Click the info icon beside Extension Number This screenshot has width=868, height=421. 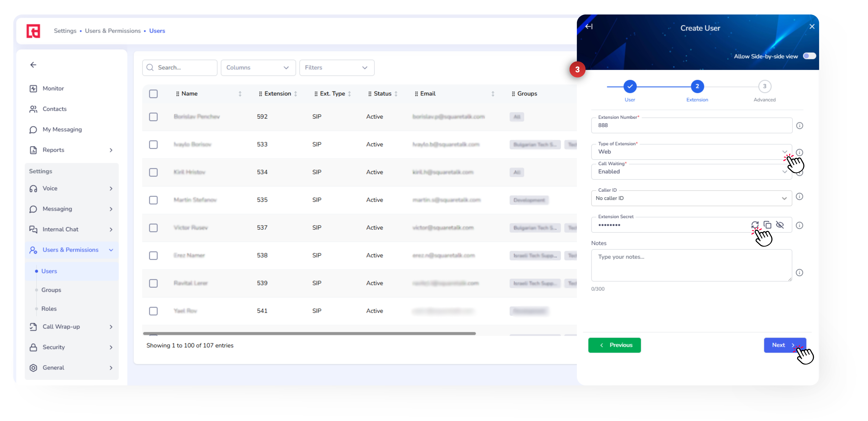[x=799, y=126]
